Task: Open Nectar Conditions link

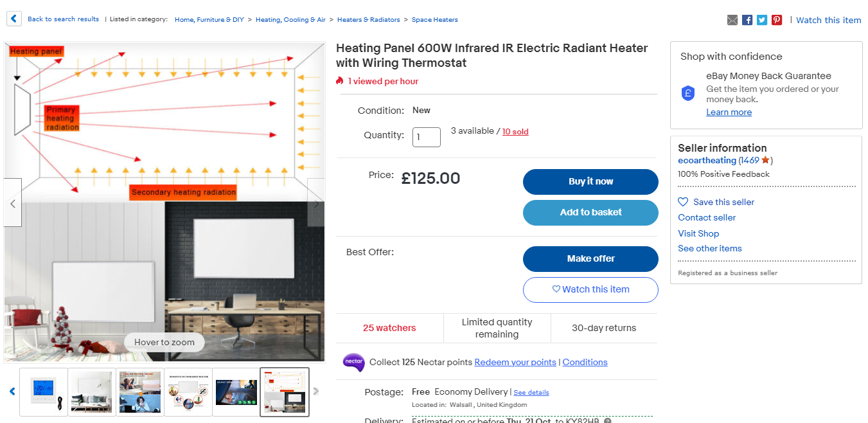Action: tap(585, 362)
